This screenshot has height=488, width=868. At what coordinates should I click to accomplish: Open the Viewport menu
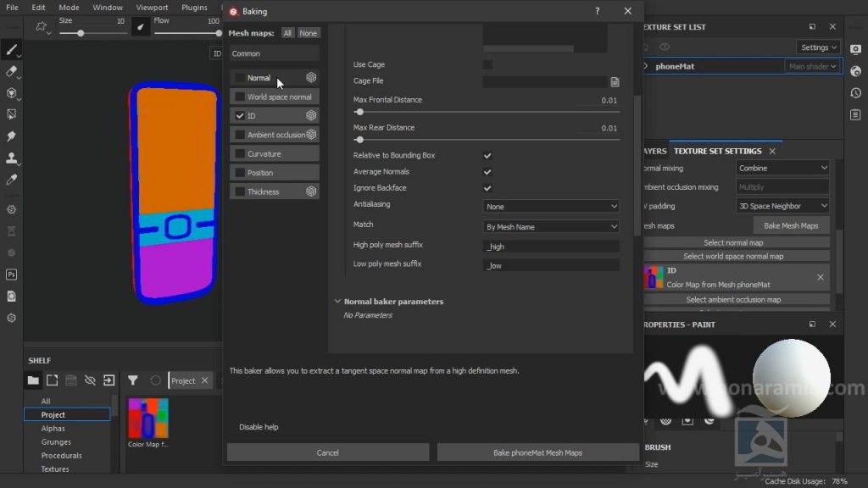click(153, 8)
